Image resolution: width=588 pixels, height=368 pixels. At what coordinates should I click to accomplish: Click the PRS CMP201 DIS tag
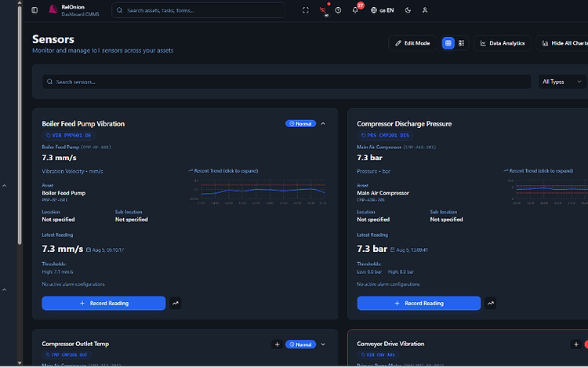point(385,136)
